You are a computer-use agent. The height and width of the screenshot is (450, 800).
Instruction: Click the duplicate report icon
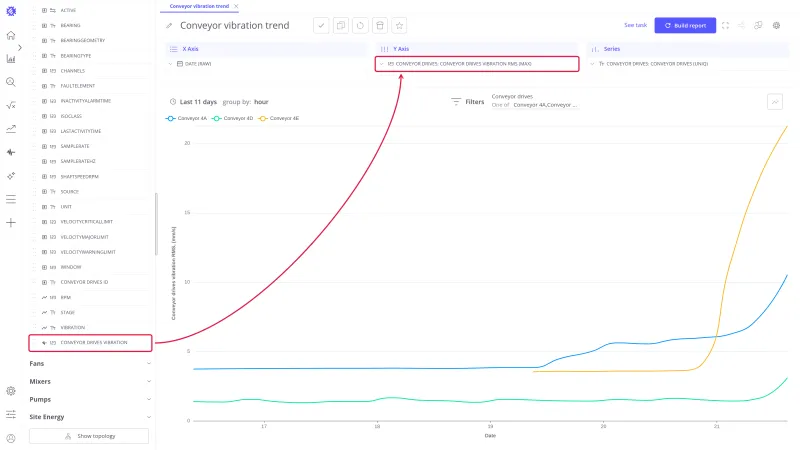(341, 26)
